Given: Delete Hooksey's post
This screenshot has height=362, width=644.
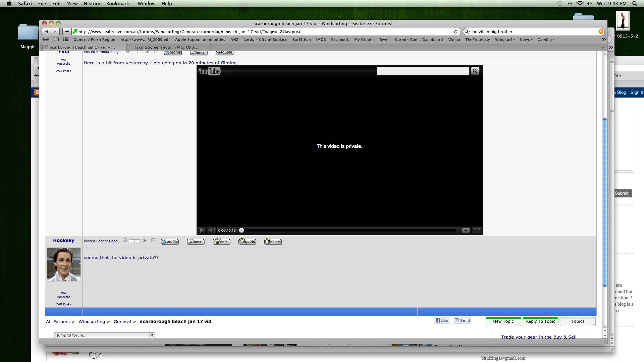Looking at the screenshot, I should pos(273,242).
